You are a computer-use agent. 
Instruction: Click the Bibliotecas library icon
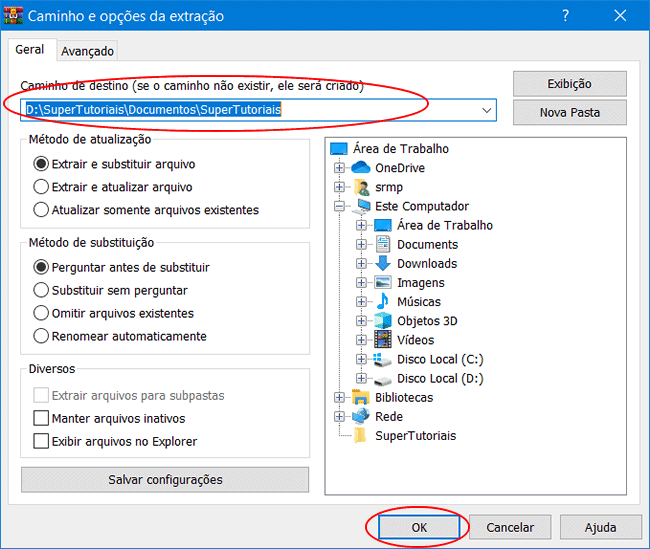click(361, 398)
